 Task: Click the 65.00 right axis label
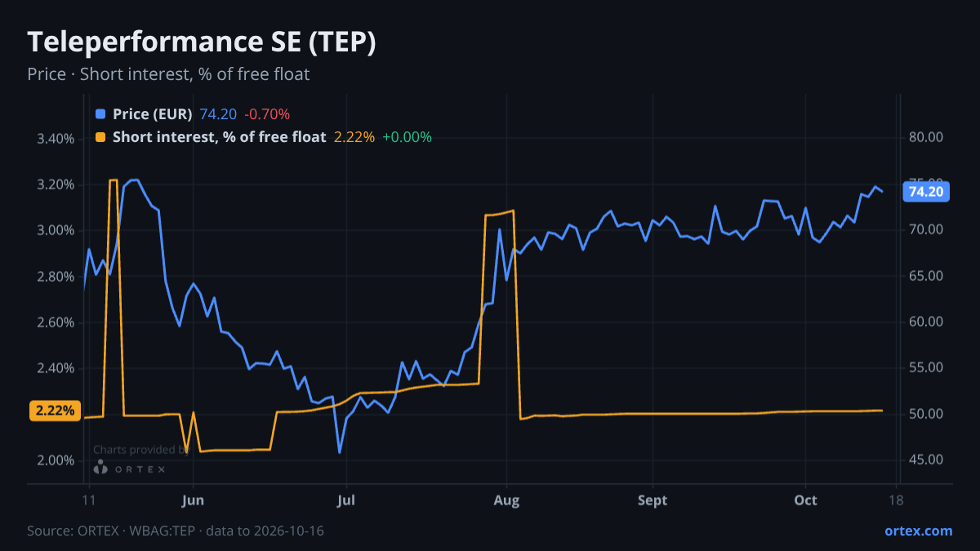click(x=926, y=277)
